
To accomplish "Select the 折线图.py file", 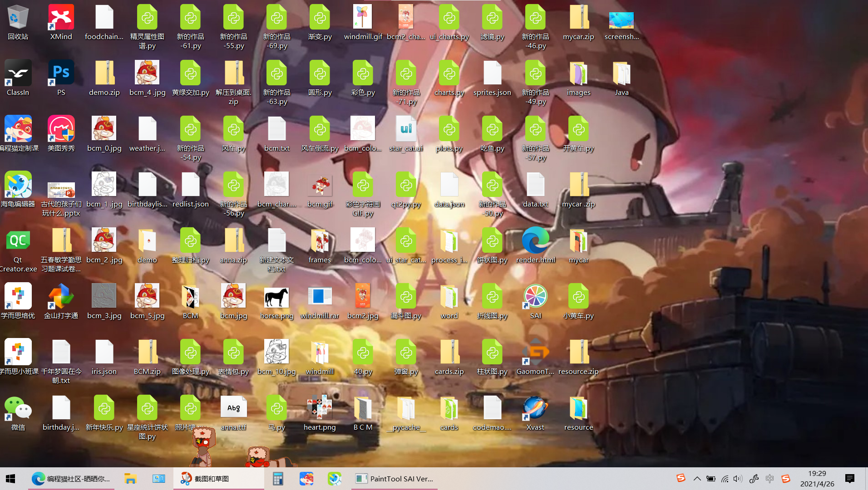I will [493, 301].
